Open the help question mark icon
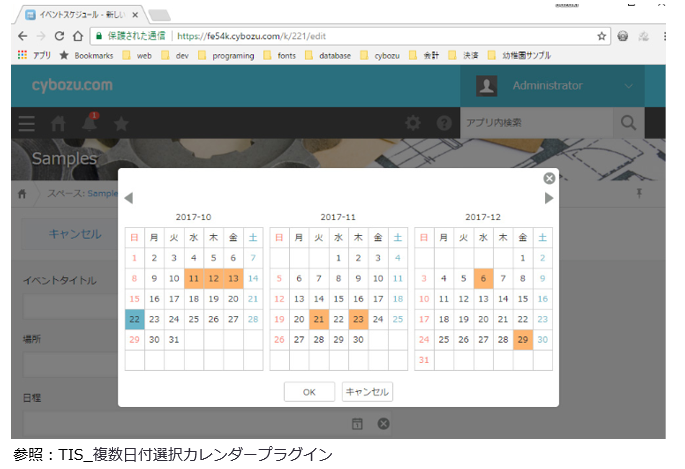This screenshot has width=685, height=469. coord(444,123)
